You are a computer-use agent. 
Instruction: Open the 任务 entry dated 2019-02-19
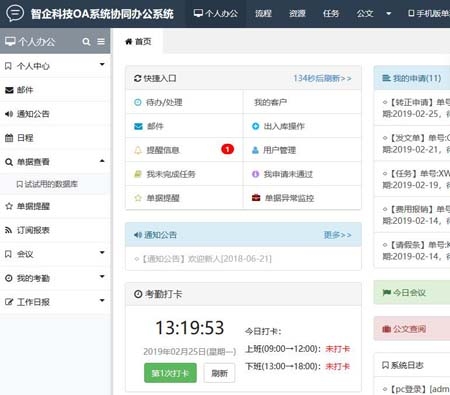[x=416, y=179]
